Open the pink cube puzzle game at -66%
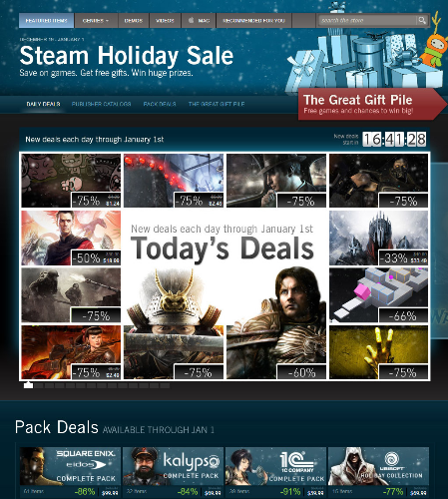This screenshot has height=499, width=448. pos(378,295)
